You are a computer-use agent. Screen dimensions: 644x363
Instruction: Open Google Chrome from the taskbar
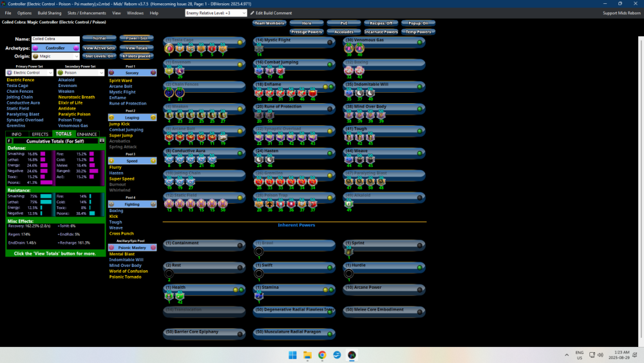coord(322,355)
